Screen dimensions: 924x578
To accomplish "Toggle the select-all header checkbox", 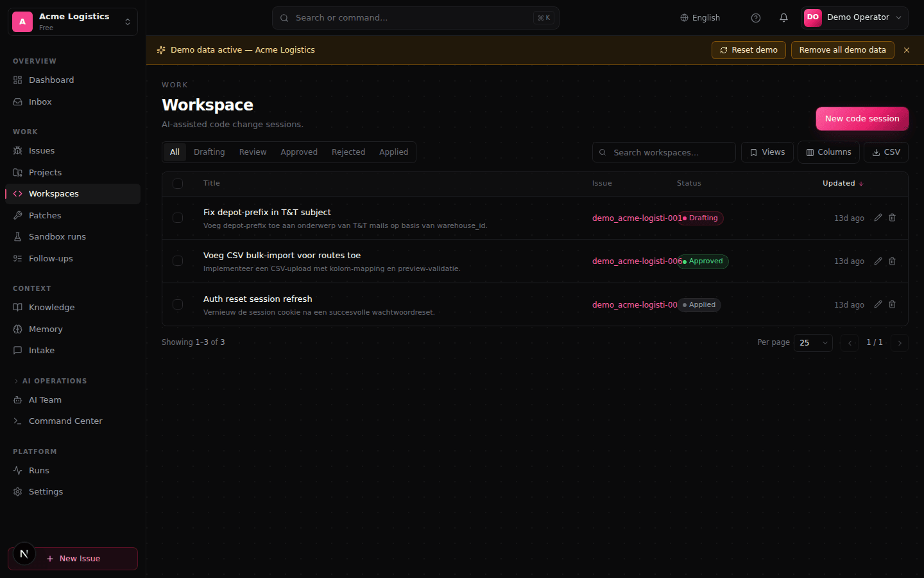I will click(178, 184).
